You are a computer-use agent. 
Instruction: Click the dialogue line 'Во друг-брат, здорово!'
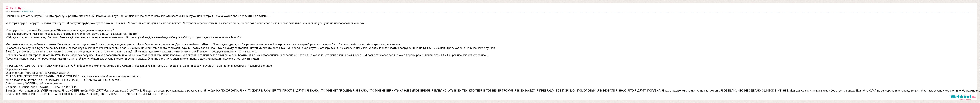pyautogui.click(x=60, y=30)
